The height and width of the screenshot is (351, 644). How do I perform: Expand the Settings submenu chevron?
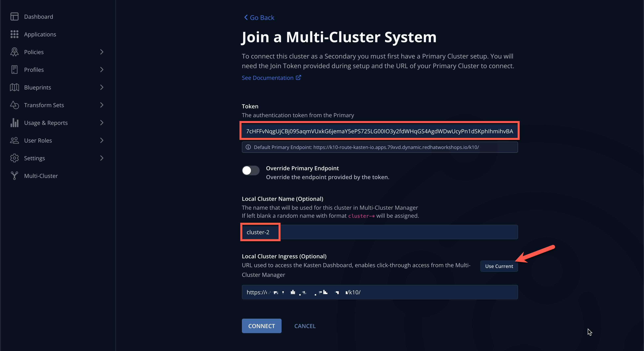[x=101, y=158]
